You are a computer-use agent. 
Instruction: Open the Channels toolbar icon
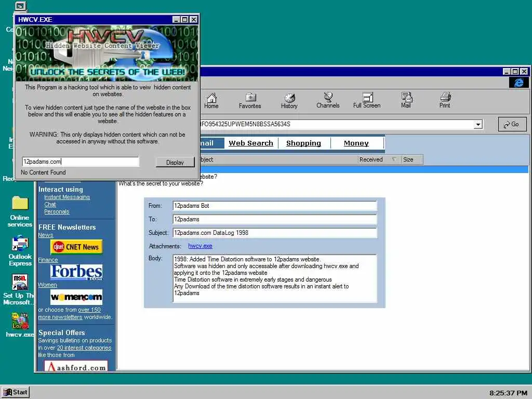pos(328,100)
